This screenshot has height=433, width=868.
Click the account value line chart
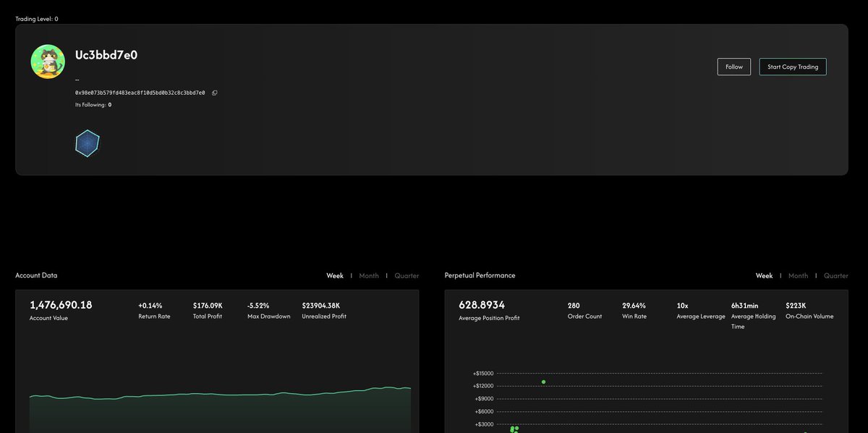pyautogui.click(x=221, y=410)
